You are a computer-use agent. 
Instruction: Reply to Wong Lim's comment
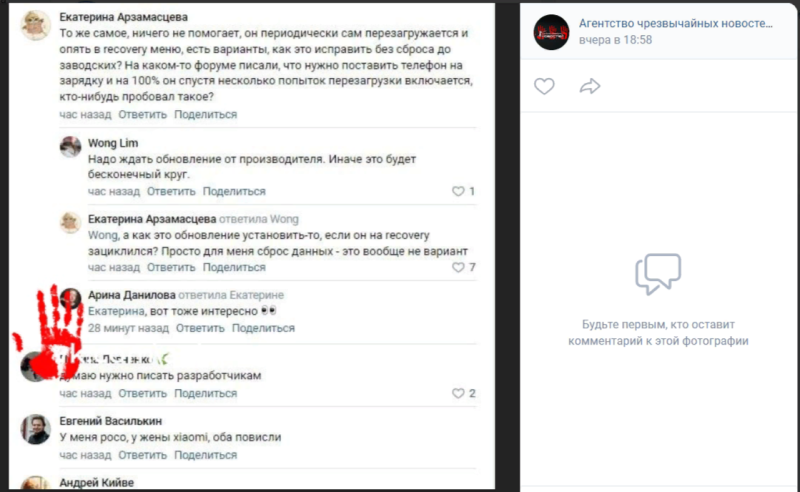tap(172, 191)
